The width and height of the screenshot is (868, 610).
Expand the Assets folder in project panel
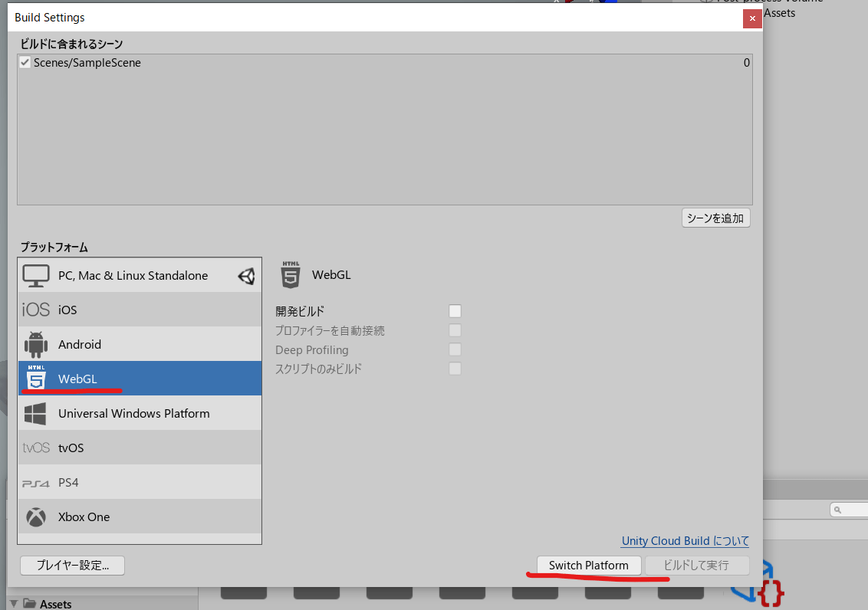coord(14,604)
